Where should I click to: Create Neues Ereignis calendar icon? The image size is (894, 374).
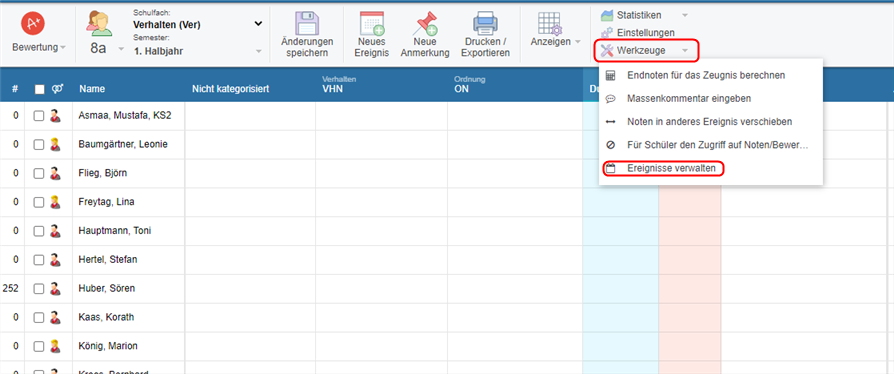(x=372, y=23)
